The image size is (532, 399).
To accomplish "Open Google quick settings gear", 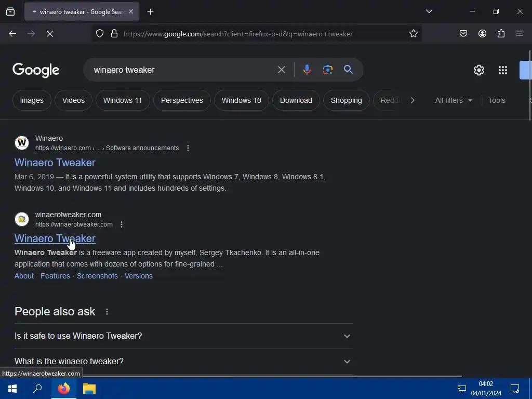I will pos(478,70).
